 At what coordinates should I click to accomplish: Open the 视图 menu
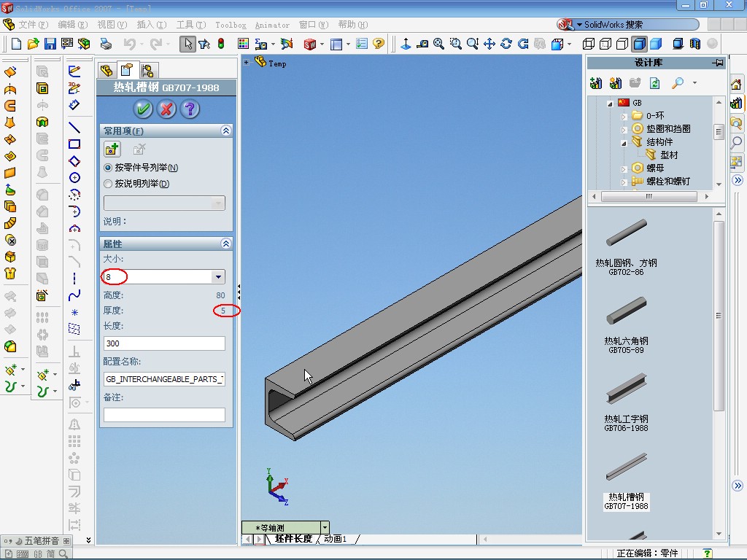click(112, 25)
